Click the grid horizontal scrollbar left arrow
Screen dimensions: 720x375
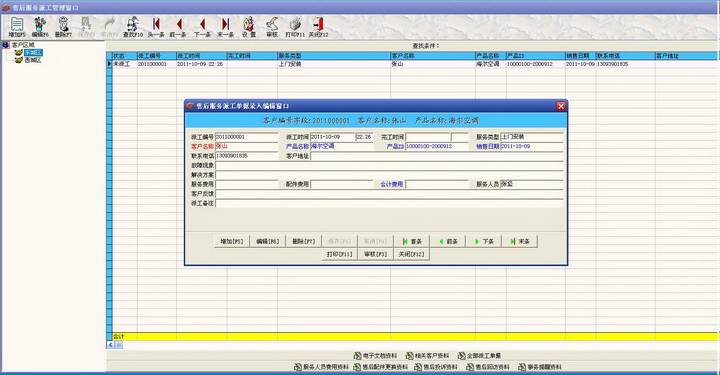point(110,345)
